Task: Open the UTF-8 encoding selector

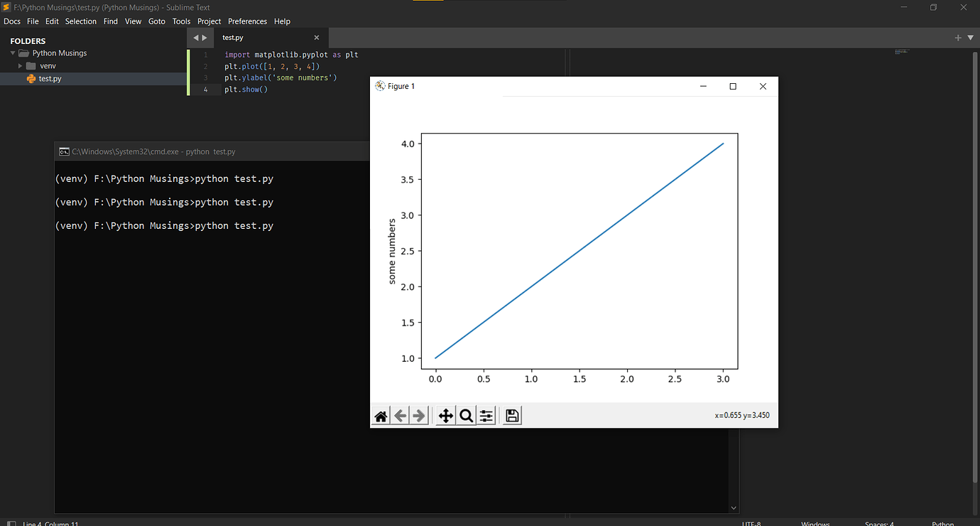Action: coord(751,524)
